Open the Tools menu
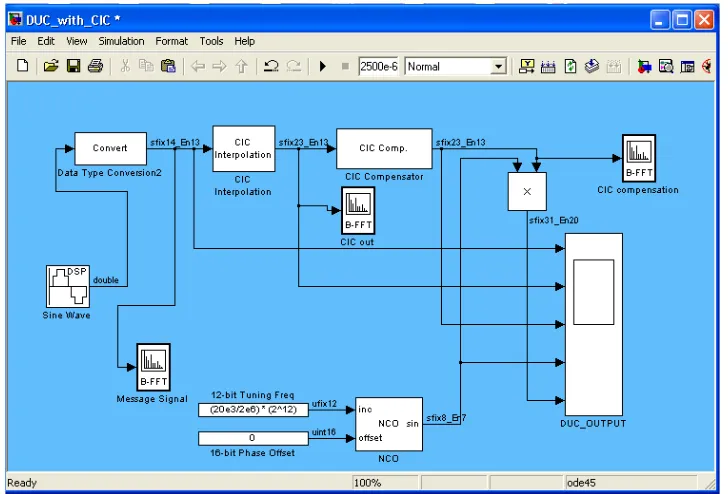This screenshot has width=728, height=494. pos(211,41)
